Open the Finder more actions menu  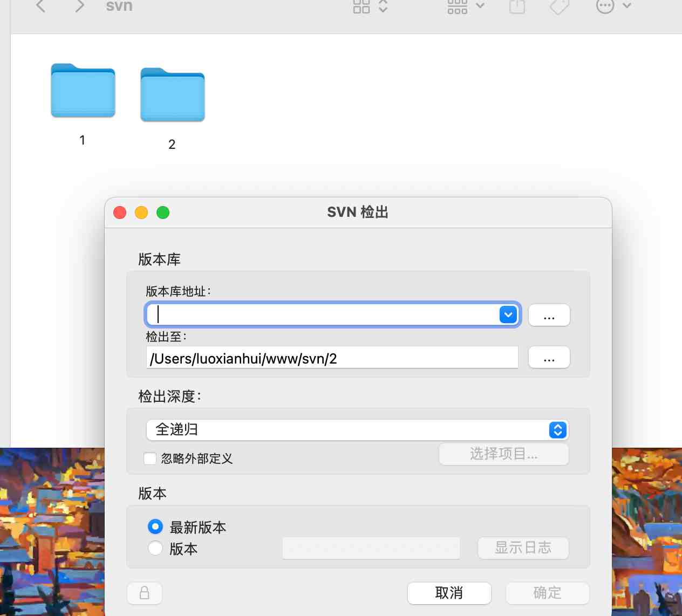[613, 6]
